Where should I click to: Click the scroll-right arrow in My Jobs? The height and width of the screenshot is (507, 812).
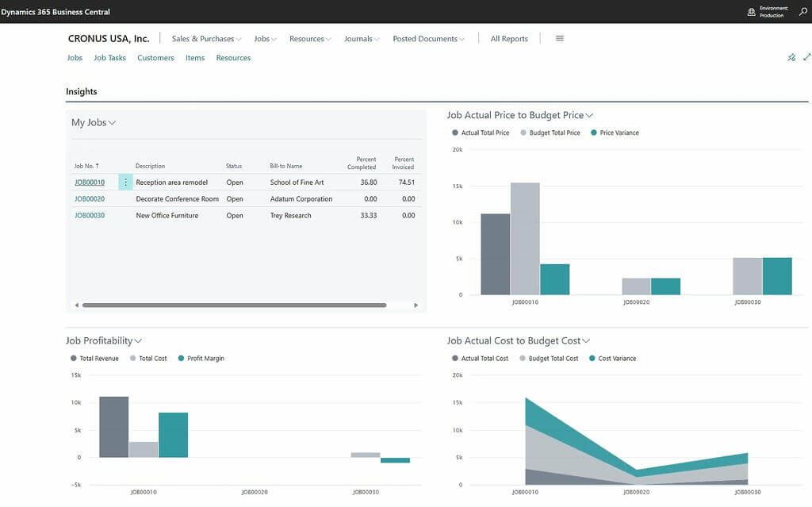coord(416,305)
